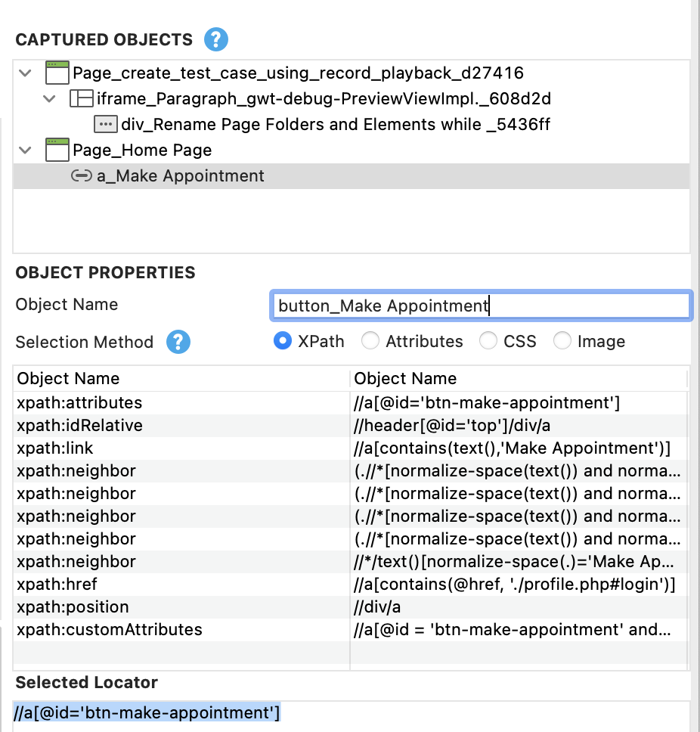This screenshot has width=700, height=732.
Task: Collapse the Page_Home Page tree node
Action: coord(23,150)
